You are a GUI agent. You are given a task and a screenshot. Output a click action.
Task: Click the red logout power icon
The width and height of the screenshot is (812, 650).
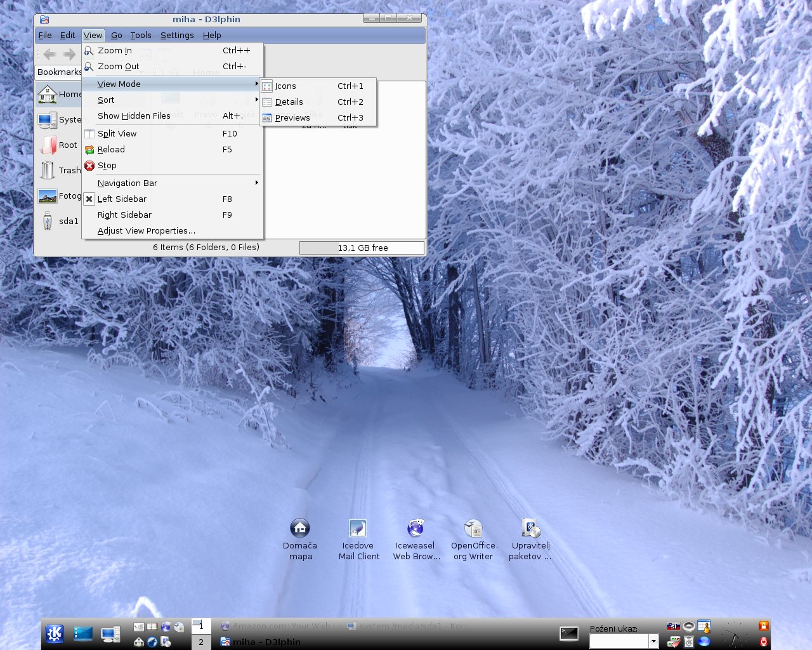[764, 642]
